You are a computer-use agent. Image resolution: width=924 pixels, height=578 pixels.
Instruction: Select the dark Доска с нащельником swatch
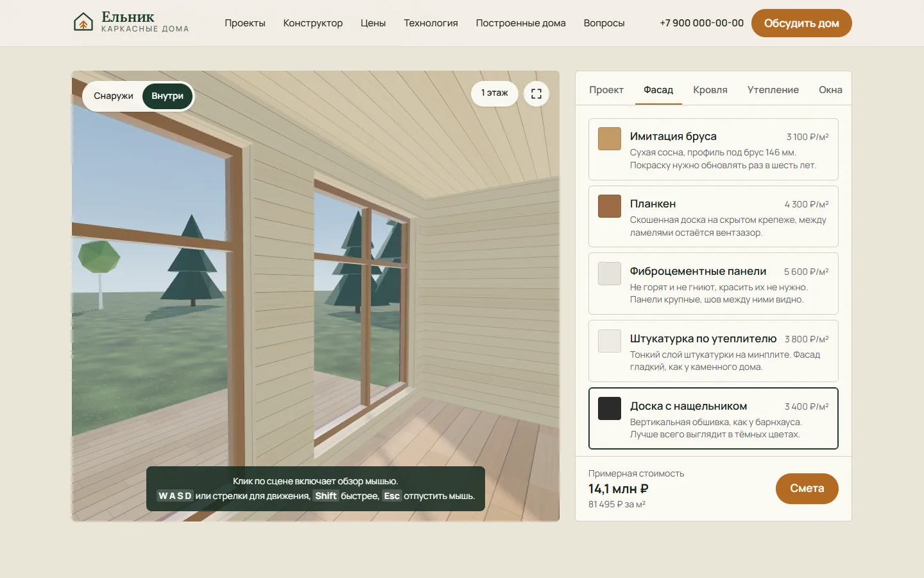(x=610, y=408)
